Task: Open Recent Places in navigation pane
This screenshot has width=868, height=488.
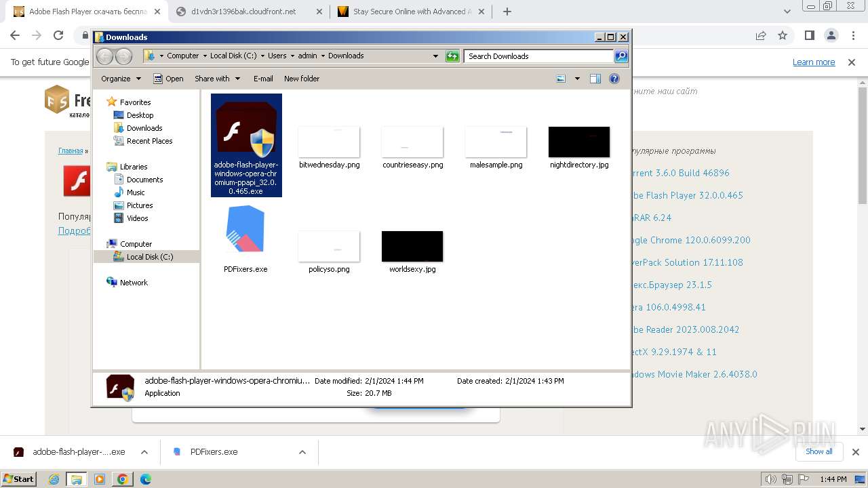Action: pyautogui.click(x=149, y=141)
